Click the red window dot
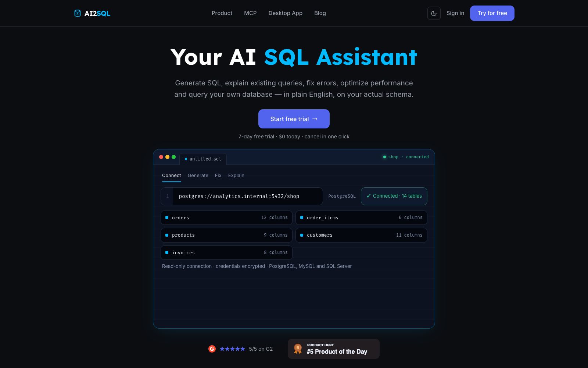 click(161, 157)
